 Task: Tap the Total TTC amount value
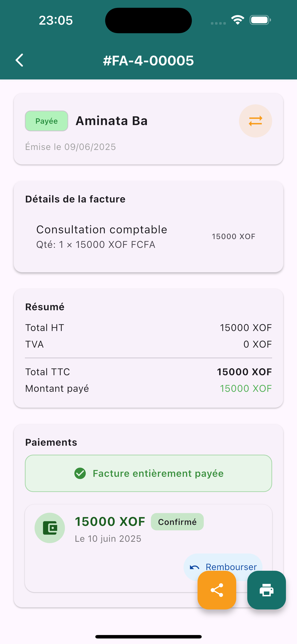[244, 372]
